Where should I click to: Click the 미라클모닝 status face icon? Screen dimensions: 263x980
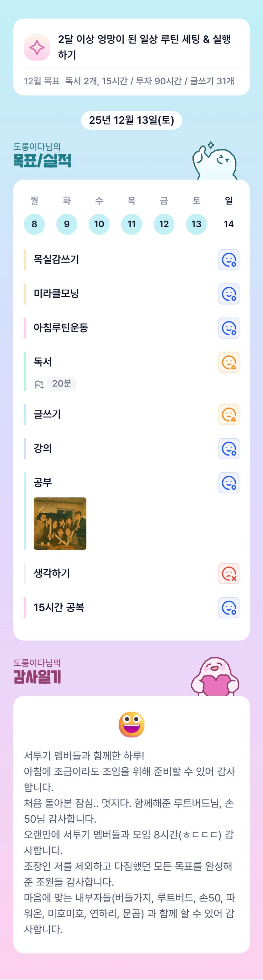click(x=229, y=294)
